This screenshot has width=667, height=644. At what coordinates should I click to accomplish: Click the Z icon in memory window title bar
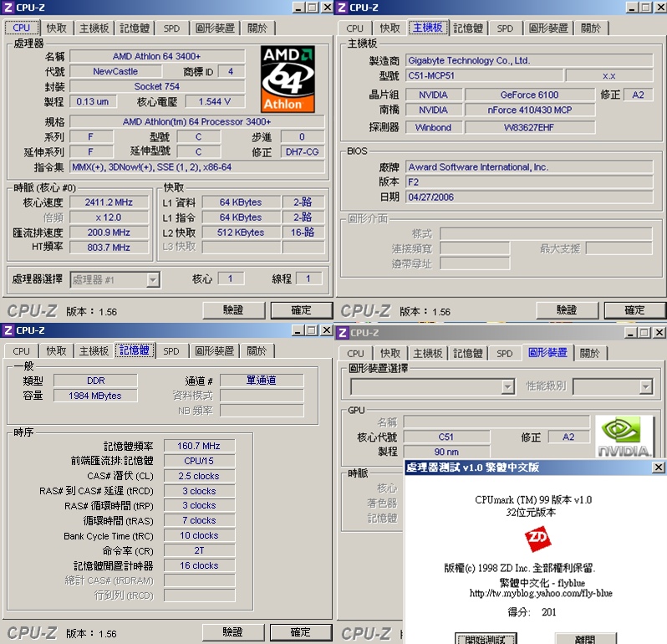[x=8, y=330]
